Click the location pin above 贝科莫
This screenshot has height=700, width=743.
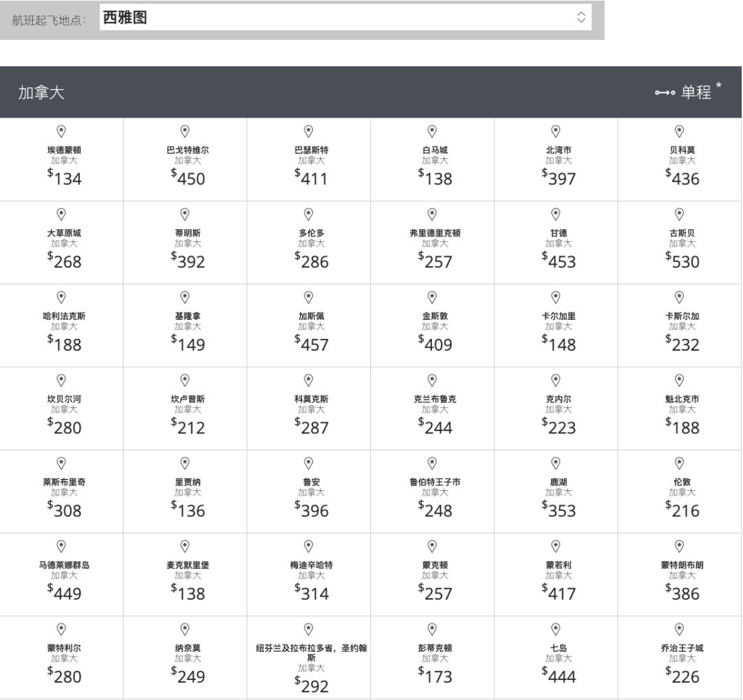[680, 131]
